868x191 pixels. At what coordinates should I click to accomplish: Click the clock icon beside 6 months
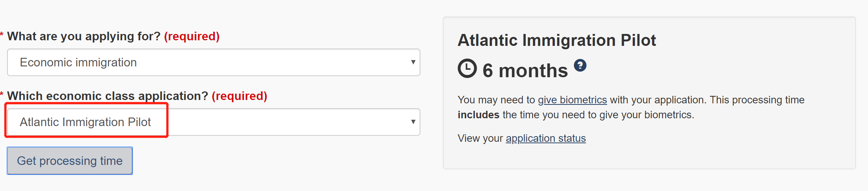(x=467, y=68)
